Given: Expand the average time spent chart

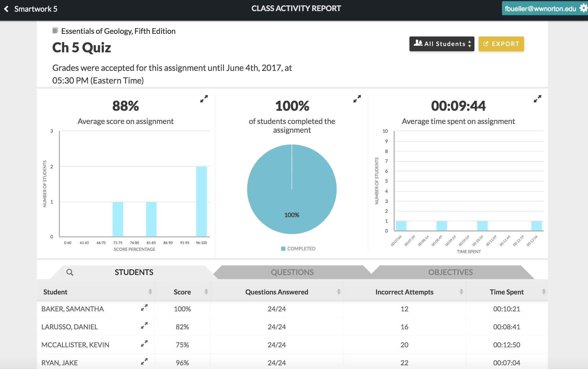Looking at the screenshot, I should click(537, 99).
